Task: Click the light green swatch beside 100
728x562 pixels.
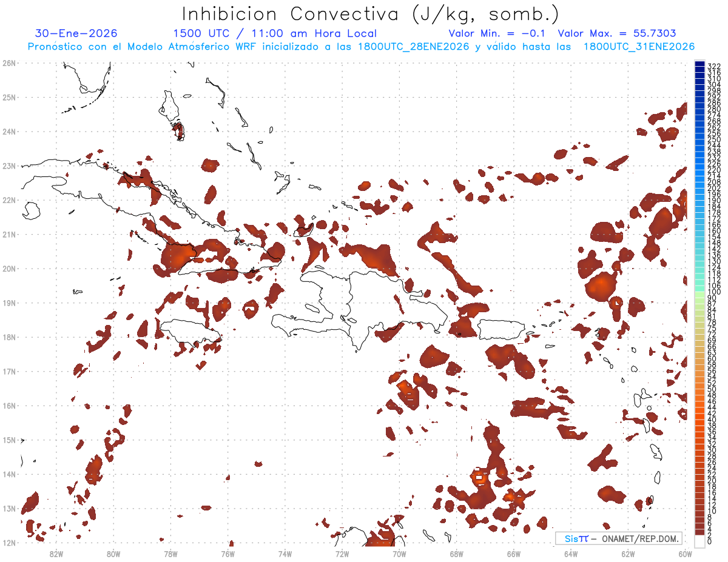Action: click(x=700, y=295)
